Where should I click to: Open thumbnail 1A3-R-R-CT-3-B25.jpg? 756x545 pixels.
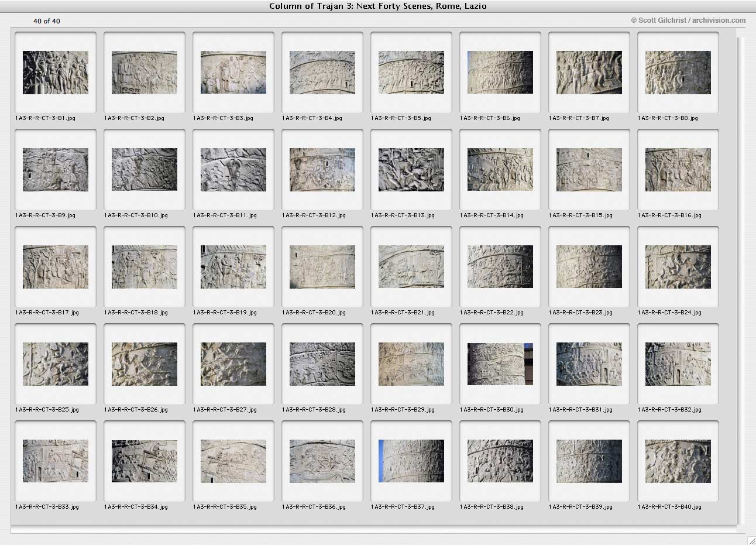point(56,364)
